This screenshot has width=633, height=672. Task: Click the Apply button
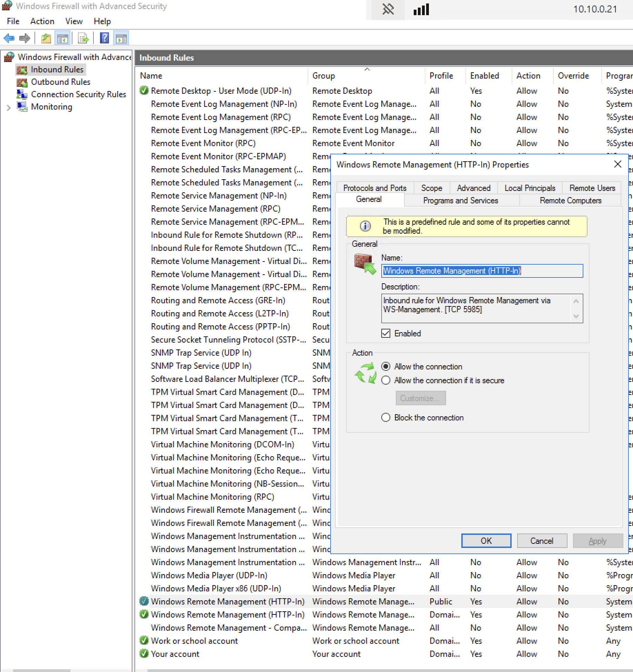(x=597, y=541)
